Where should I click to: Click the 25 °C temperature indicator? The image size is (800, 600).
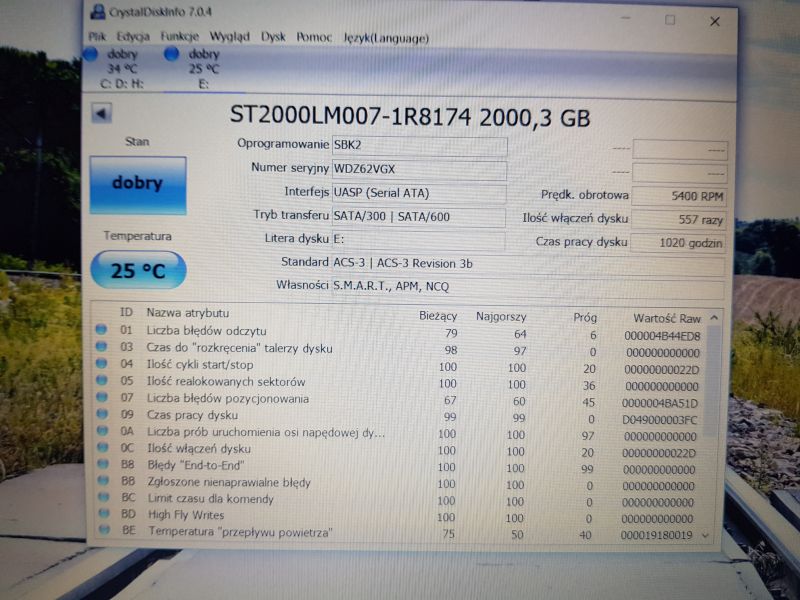[138, 270]
